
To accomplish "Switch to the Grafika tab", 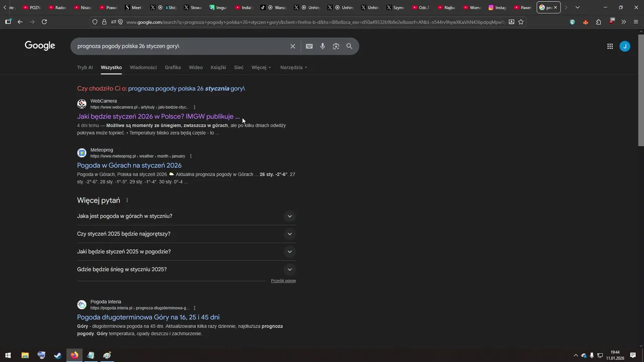I will pos(173,67).
